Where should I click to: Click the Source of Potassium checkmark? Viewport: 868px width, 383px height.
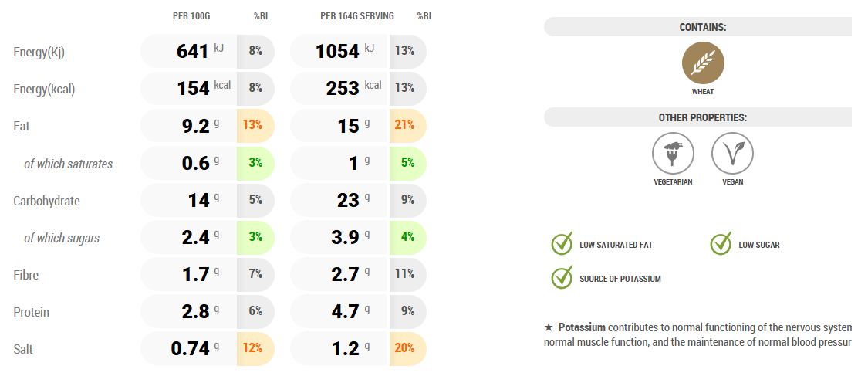[x=562, y=278]
